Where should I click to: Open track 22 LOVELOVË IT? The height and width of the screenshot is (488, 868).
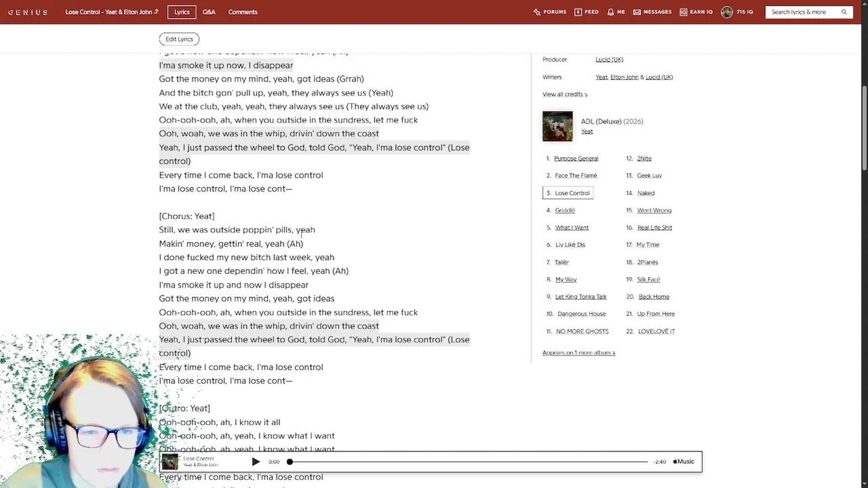click(x=656, y=331)
